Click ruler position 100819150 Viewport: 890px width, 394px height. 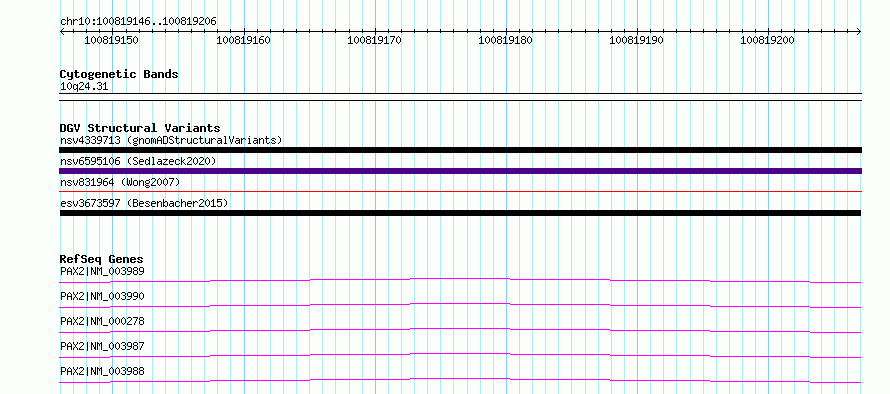[x=111, y=41]
